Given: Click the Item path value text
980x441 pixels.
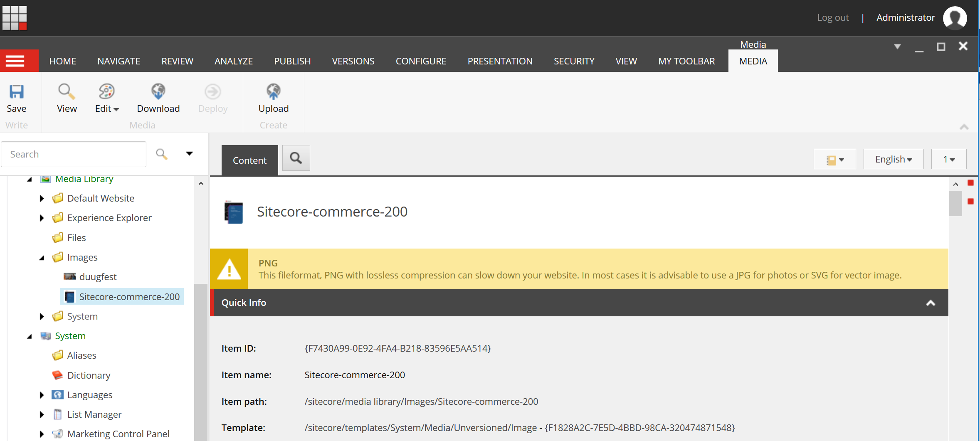Looking at the screenshot, I should (421, 402).
